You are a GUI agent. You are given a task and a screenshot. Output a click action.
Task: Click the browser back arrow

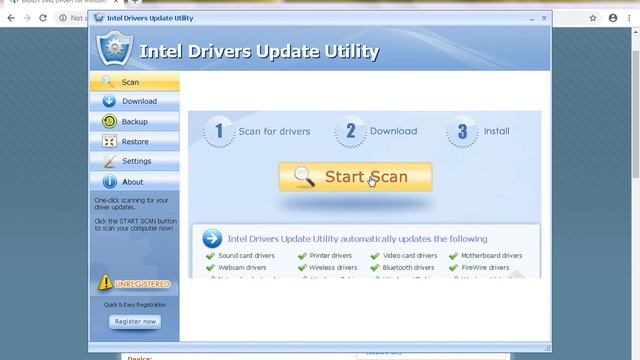tap(11, 18)
